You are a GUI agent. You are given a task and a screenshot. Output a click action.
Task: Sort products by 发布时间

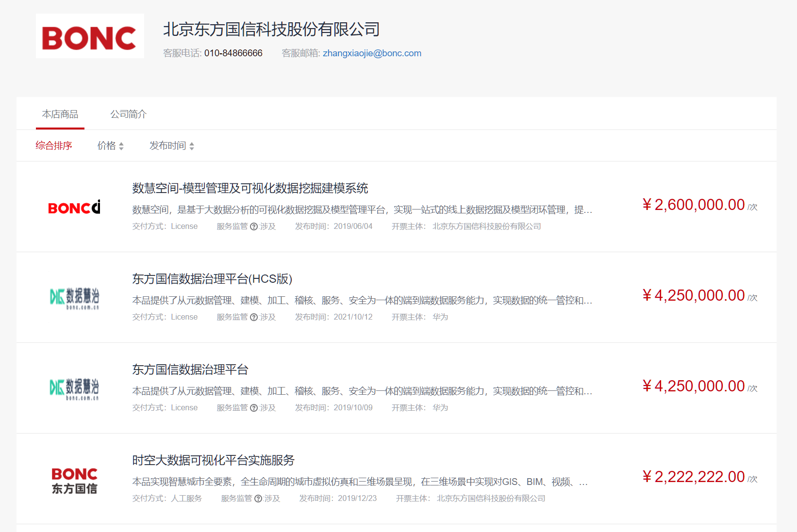172,145
